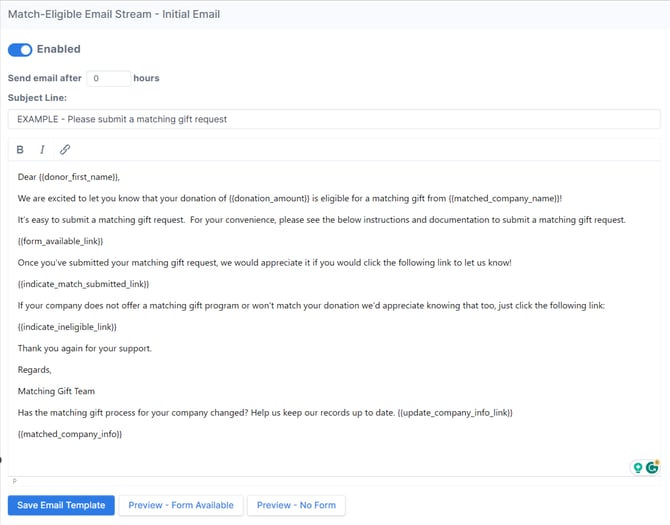Disable the Enabled email toggle switch
The width and height of the screenshot is (670, 525).
point(20,49)
